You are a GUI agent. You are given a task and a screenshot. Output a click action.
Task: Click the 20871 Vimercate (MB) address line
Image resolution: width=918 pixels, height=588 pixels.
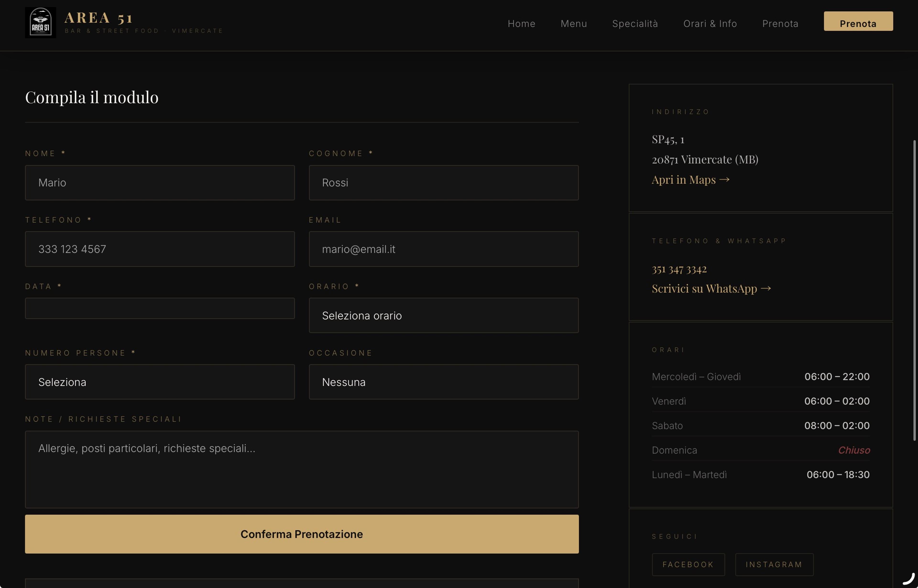(705, 159)
